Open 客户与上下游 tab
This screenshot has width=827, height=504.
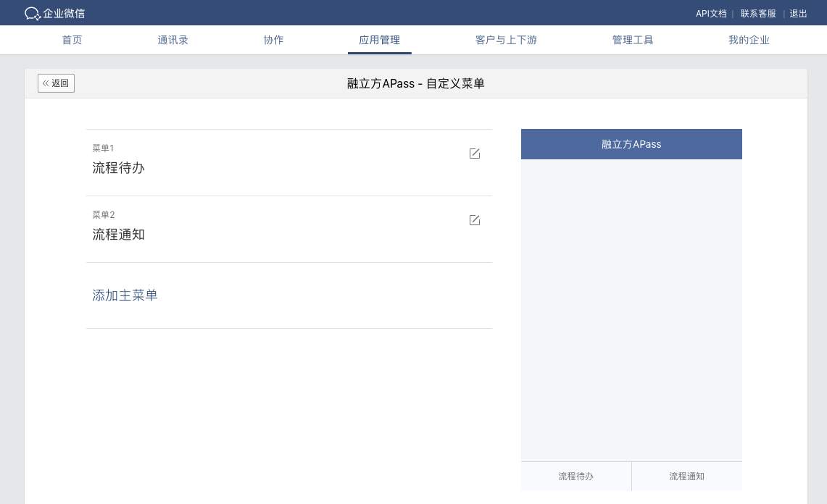(x=507, y=40)
